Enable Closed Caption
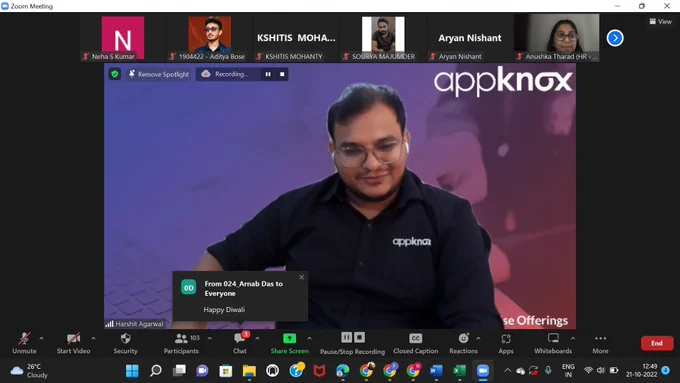 pyautogui.click(x=415, y=343)
